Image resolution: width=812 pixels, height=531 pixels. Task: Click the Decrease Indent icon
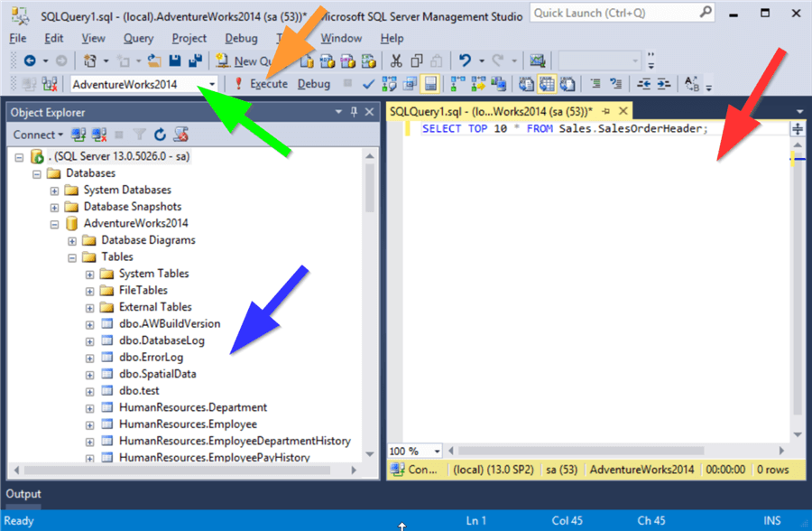643,84
